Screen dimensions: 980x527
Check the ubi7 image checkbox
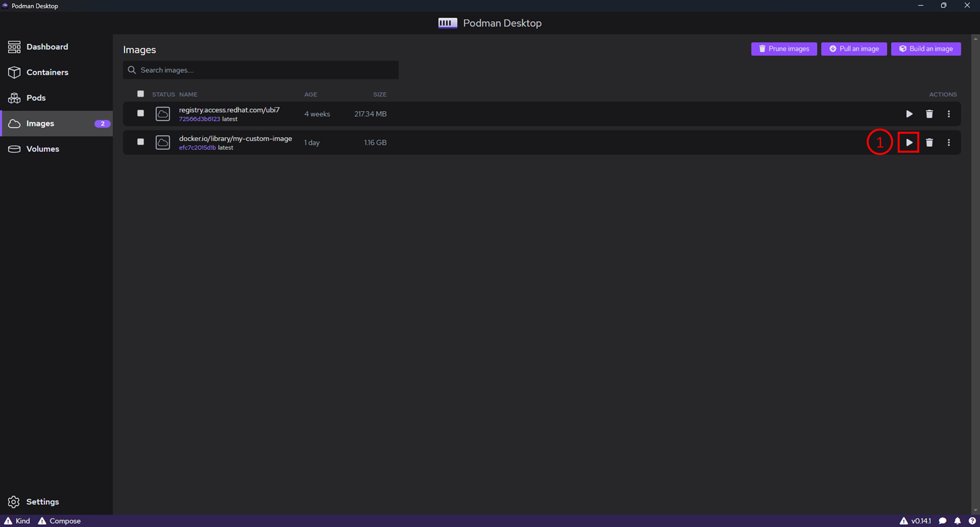(140, 113)
